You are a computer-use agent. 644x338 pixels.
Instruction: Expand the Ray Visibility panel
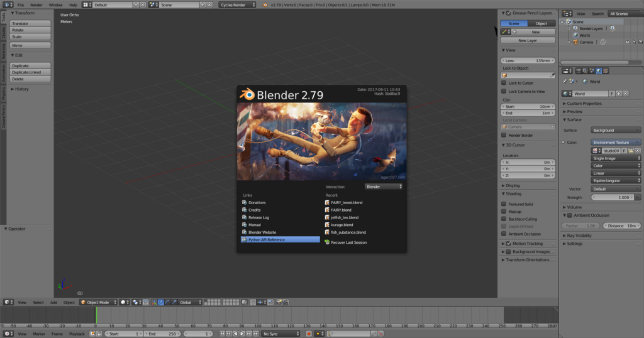579,236
